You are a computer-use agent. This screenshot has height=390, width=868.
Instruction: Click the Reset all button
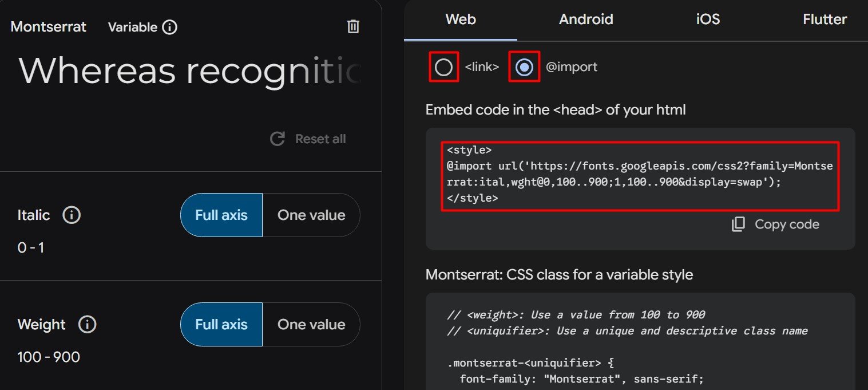pos(308,139)
